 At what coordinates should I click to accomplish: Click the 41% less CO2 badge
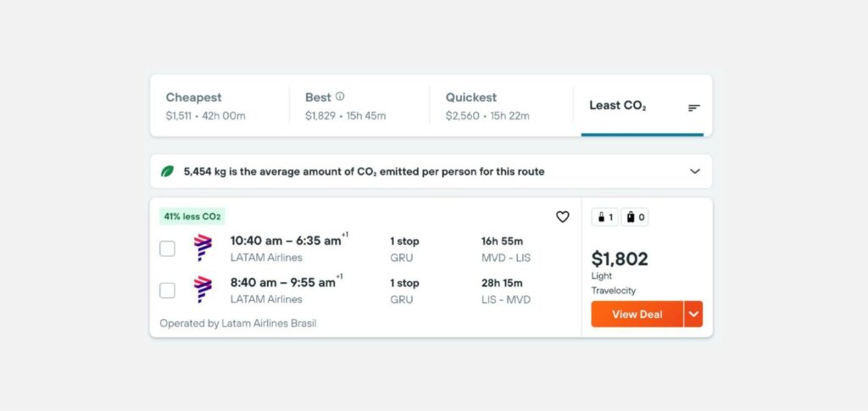[x=192, y=216]
